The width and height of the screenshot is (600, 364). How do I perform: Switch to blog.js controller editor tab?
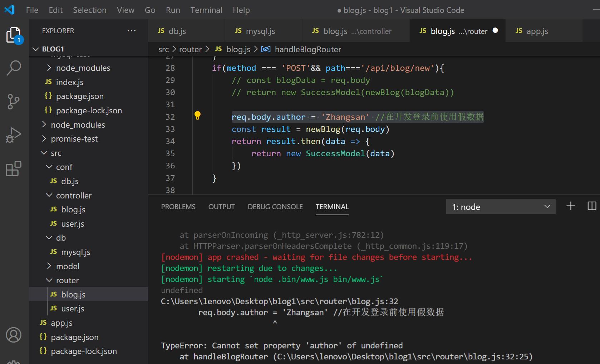tap(356, 31)
